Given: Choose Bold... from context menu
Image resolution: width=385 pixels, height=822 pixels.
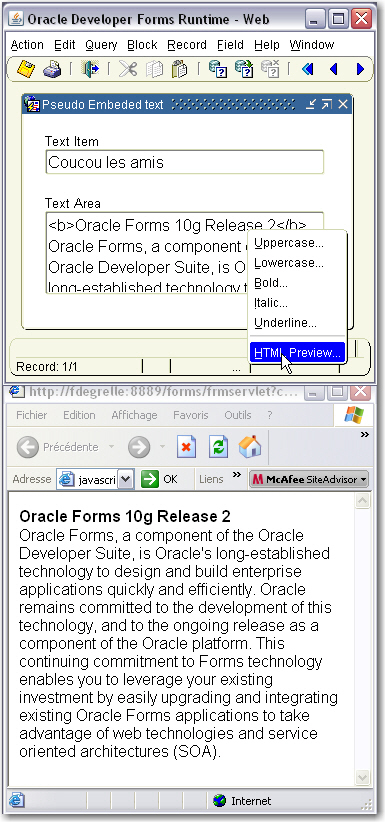Looking at the screenshot, I should coord(297,283).
